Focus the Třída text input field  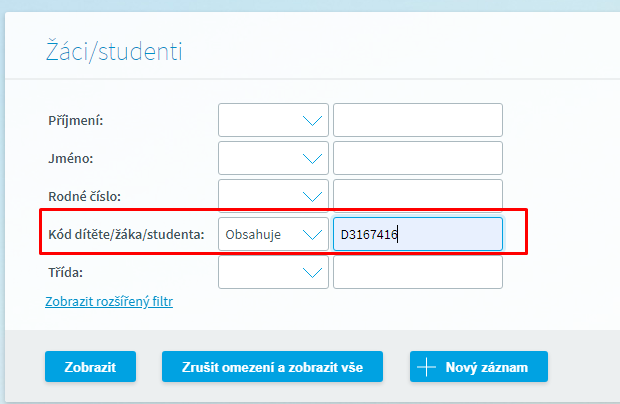click(417, 271)
